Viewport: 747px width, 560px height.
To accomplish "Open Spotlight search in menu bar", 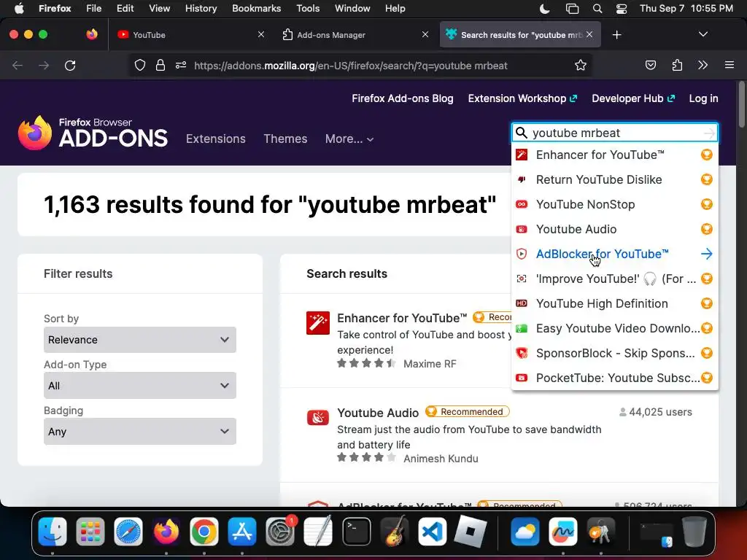I will pos(597,9).
